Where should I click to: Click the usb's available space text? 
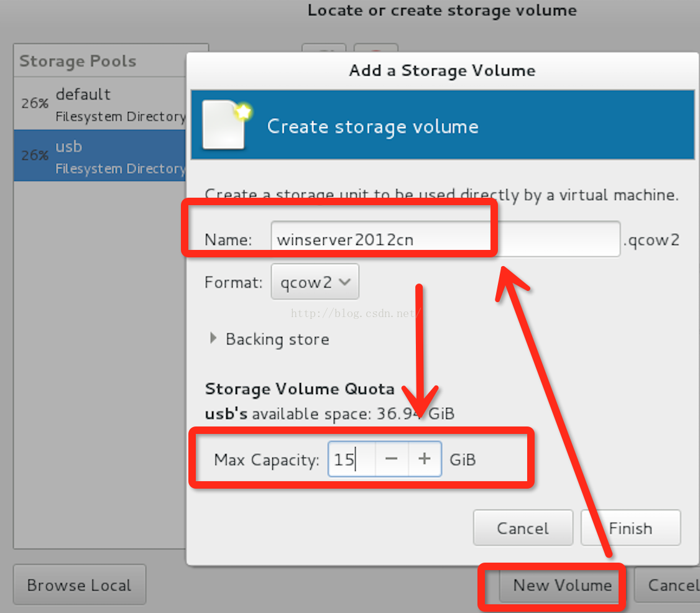pyautogui.click(x=329, y=413)
